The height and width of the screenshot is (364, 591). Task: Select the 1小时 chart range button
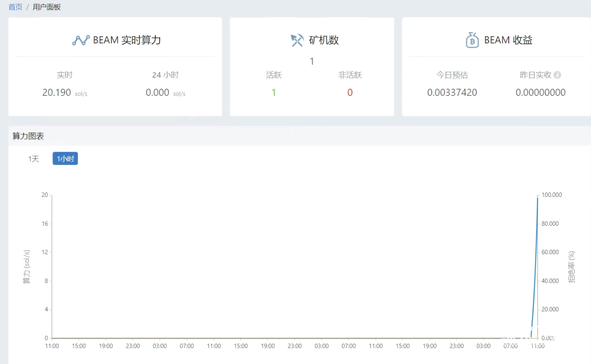(65, 159)
